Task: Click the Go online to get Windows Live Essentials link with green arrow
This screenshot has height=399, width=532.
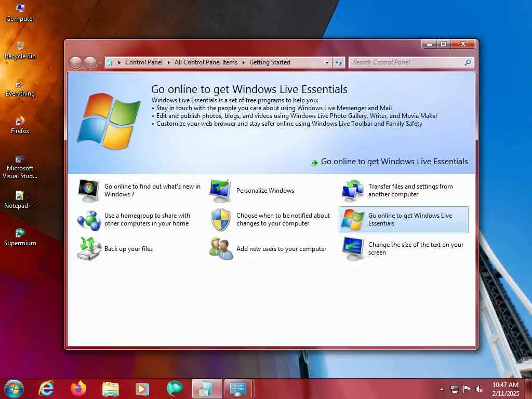Action: coord(390,162)
